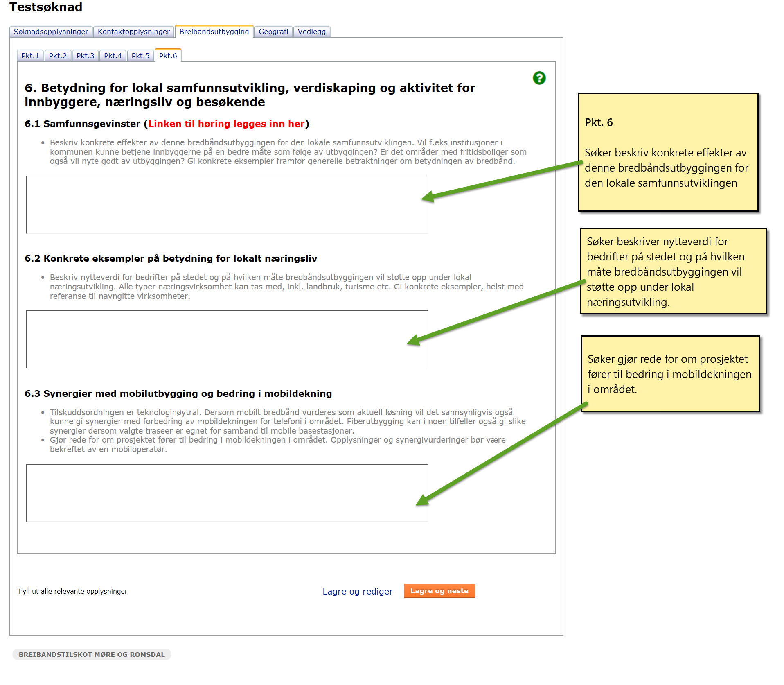784x685 pixels.
Task: Click the heading '6.2 Konkrete eksempler på betydning'
Action: (171, 258)
